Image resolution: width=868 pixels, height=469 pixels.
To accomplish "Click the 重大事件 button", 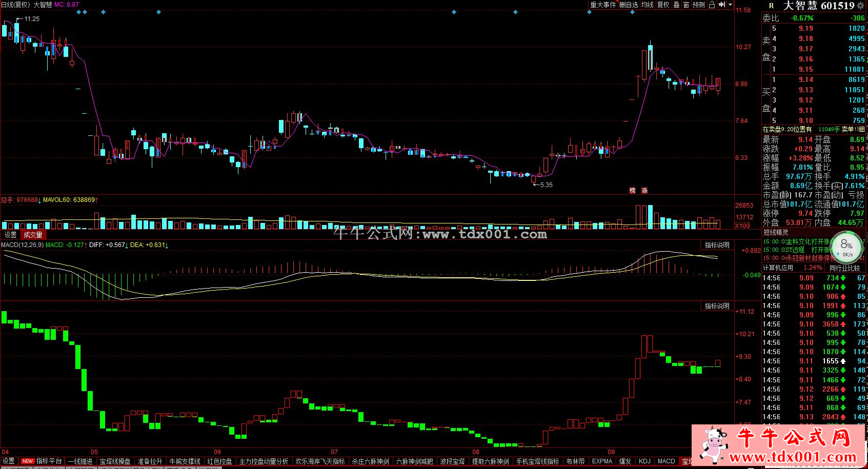I will [603, 5].
